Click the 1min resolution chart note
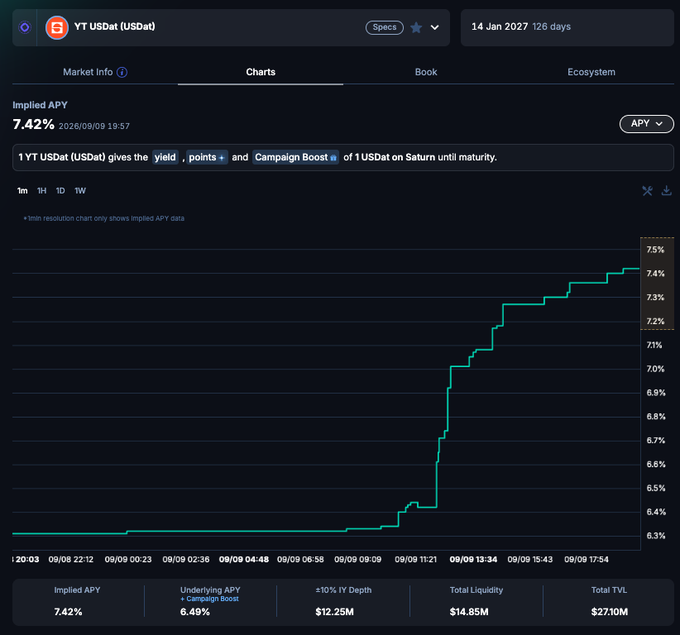The image size is (680, 635). point(104,219)
